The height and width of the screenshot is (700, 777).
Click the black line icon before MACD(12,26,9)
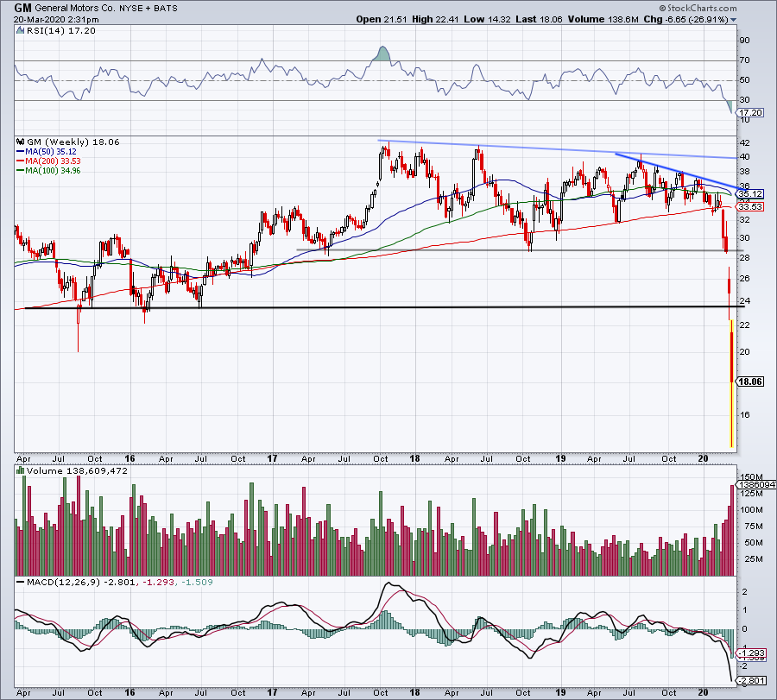click(x=21, y=582)
